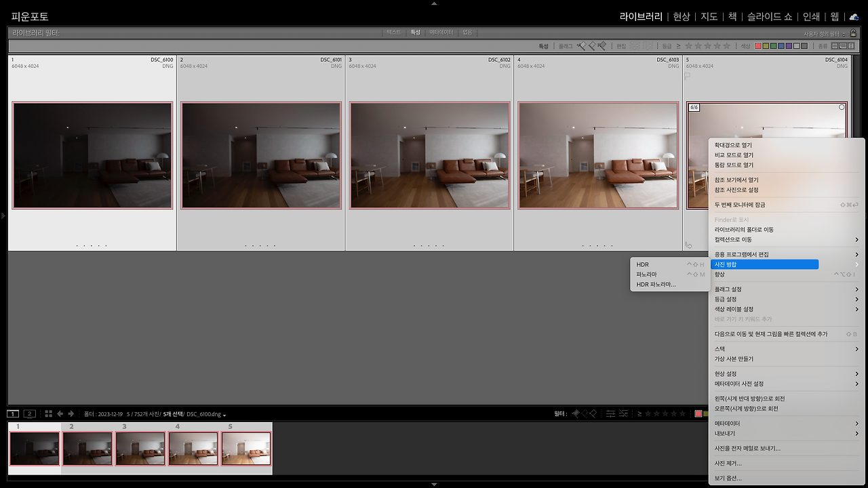Click the flag icon on DSC_6104 cell
The width and height of the screenshot is (868, 488).
(x=687, y=77)
